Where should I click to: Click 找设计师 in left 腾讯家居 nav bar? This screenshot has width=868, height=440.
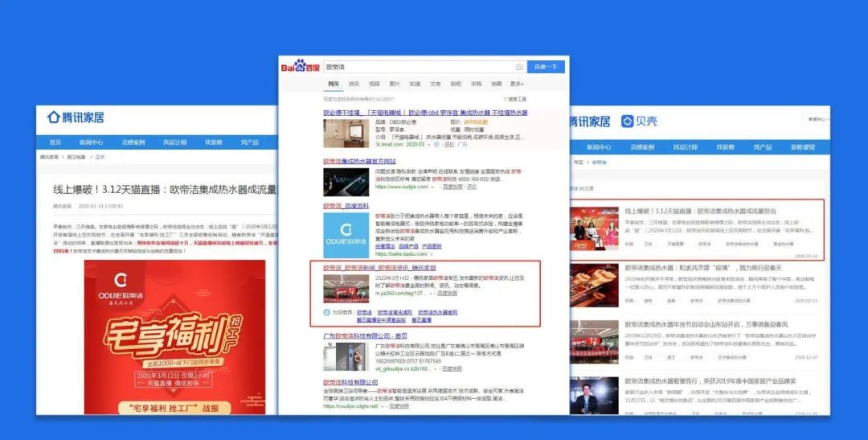tap(175, 142)
